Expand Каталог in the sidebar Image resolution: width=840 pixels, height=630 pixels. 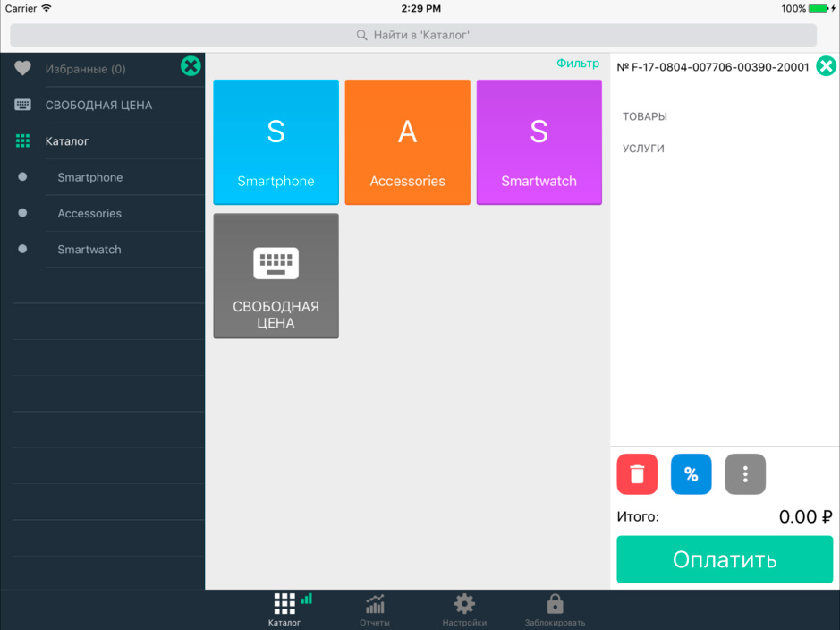point(67,141)
